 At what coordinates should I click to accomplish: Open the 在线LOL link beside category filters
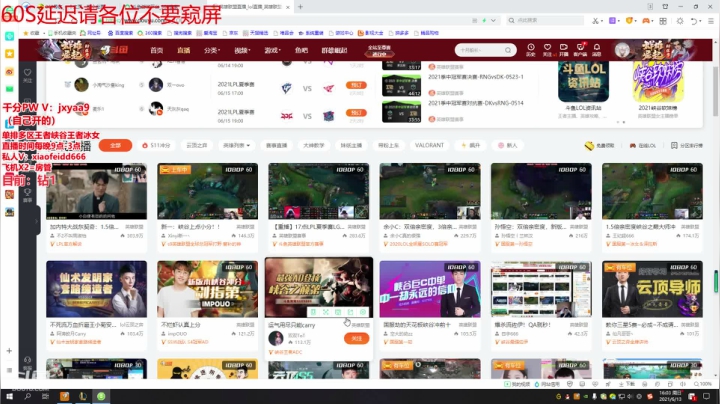(x=642, y=146)
